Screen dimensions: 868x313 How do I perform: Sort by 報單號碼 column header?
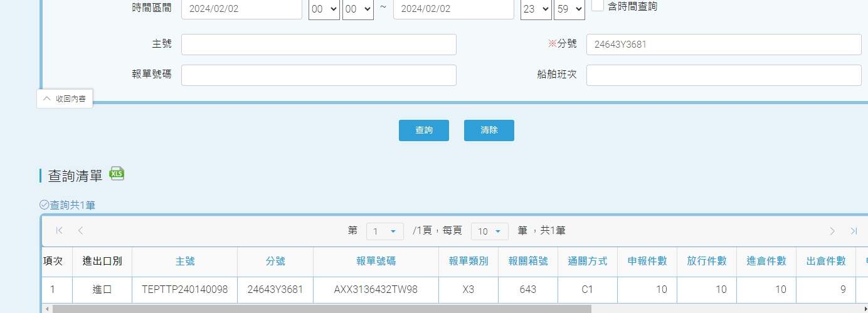pyautogui.click(x=376, y=262)
